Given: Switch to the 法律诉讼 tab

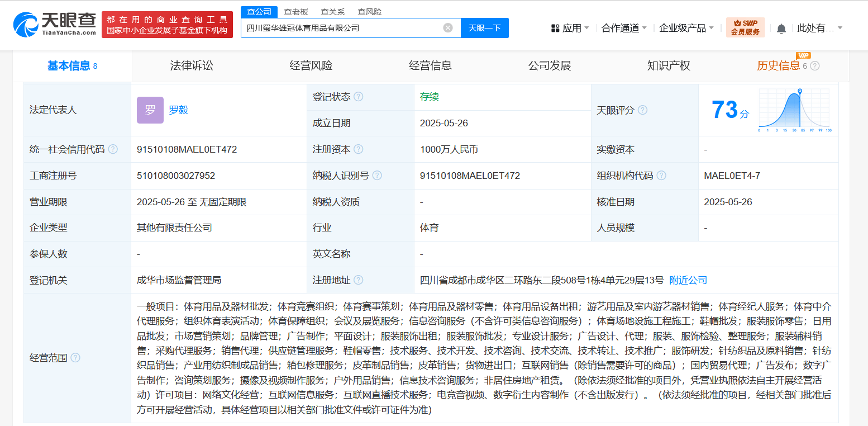Looking at the screenshot, I should click(192, 66).
